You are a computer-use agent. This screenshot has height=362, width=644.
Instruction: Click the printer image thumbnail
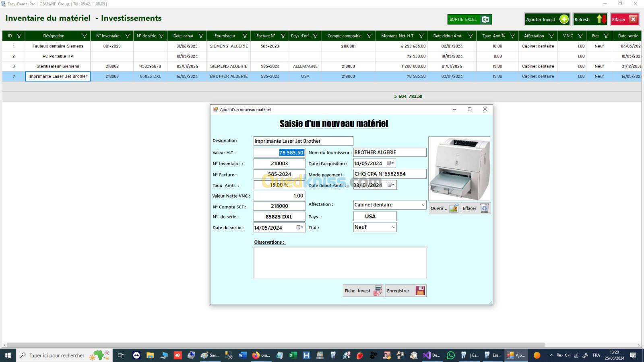pyautogui.click(x=459, y=169)
